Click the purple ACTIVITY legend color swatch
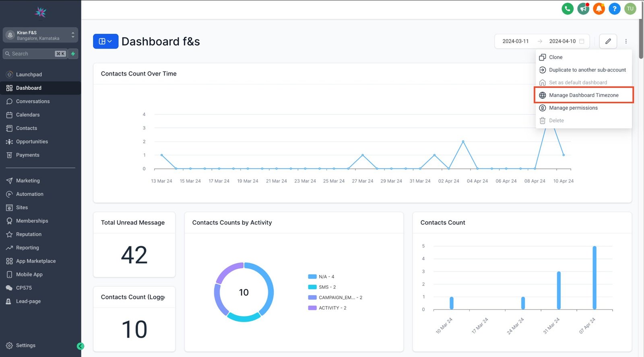644x357 pixels. point(312,308)
